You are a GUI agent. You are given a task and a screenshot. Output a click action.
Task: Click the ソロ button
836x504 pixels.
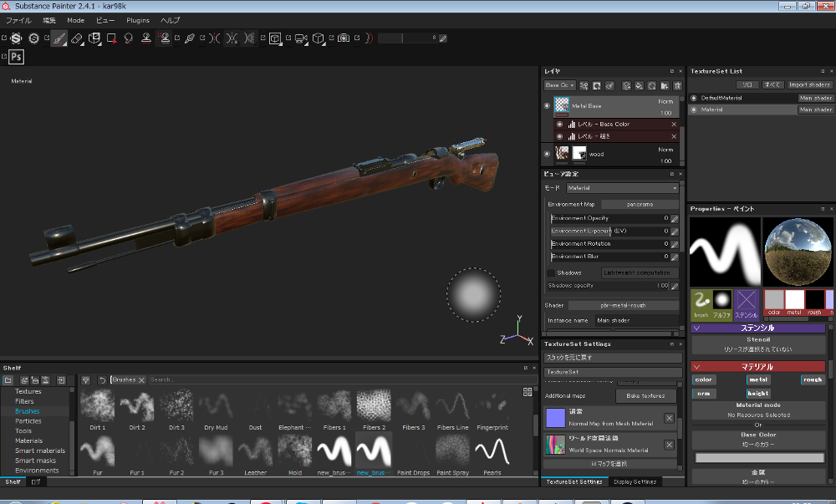tap(747, 84)
